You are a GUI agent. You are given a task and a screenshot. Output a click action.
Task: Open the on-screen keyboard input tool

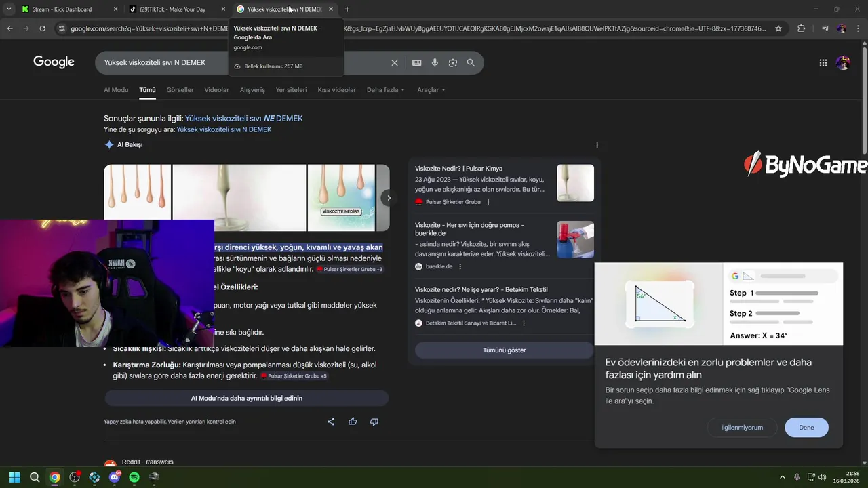pos(416,62)
